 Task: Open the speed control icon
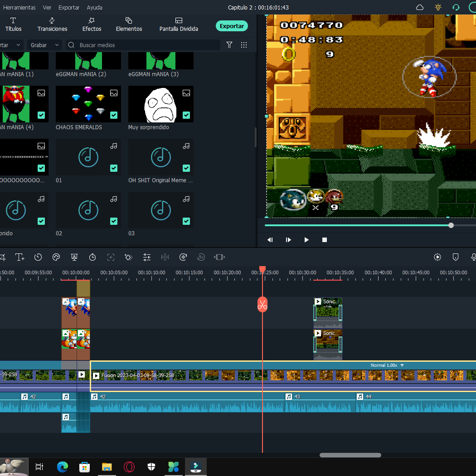[38, 257]
